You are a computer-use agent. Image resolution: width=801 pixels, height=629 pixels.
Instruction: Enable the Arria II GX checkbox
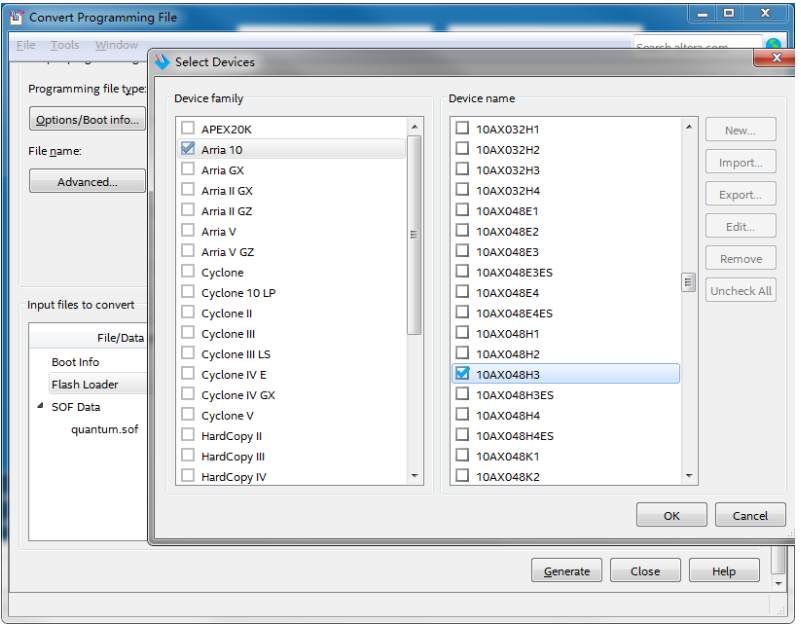click(x=188, y=189)
